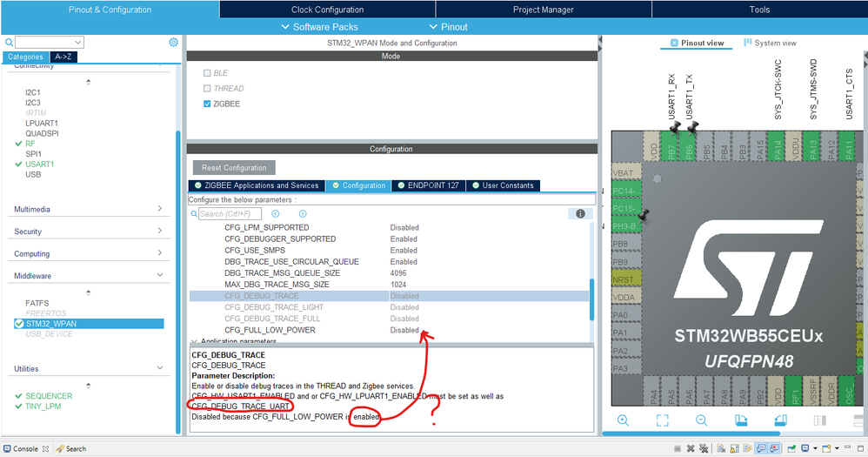Fit the chip view to screen

(x=662, y=420)
